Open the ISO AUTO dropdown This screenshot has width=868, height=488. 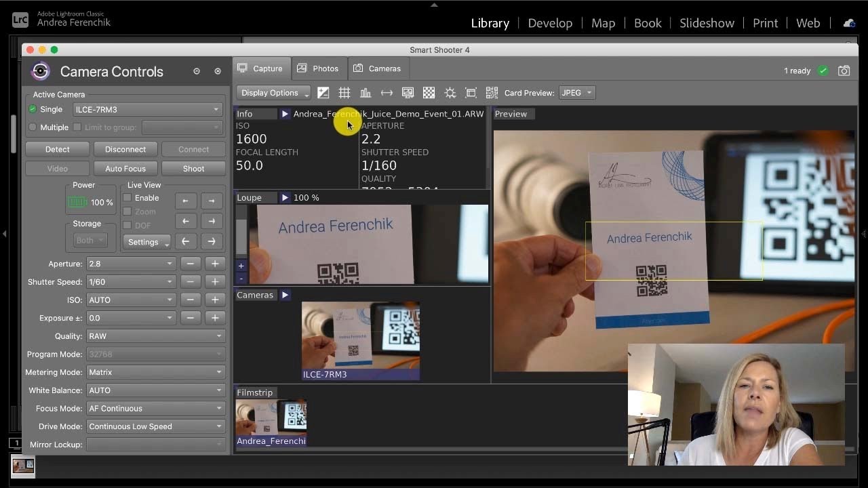pyautogui.click(x=131, y=300)
